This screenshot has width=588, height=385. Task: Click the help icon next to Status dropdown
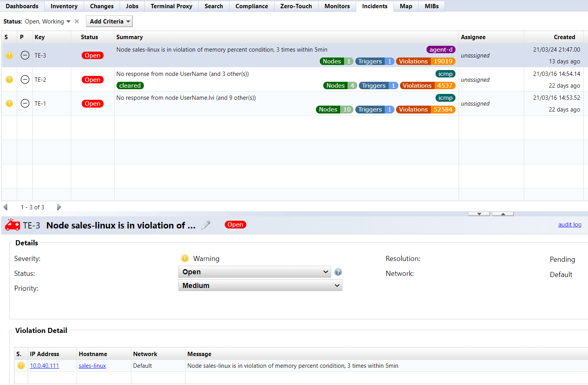click(x=338, y=272)
